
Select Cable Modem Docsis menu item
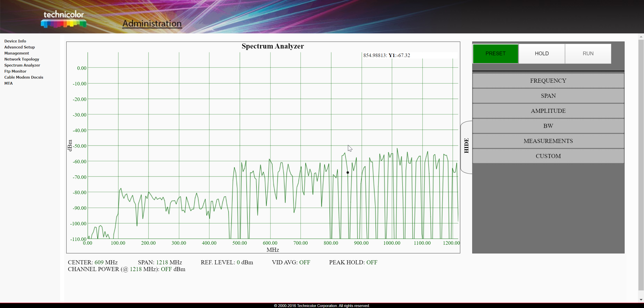tap(24, 77)
